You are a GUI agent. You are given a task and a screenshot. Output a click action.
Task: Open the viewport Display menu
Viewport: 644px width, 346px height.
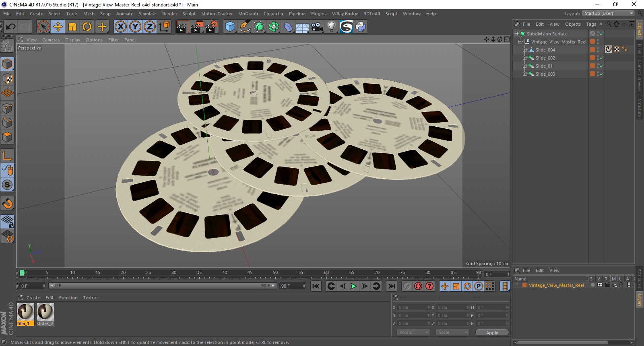[72, 40]
